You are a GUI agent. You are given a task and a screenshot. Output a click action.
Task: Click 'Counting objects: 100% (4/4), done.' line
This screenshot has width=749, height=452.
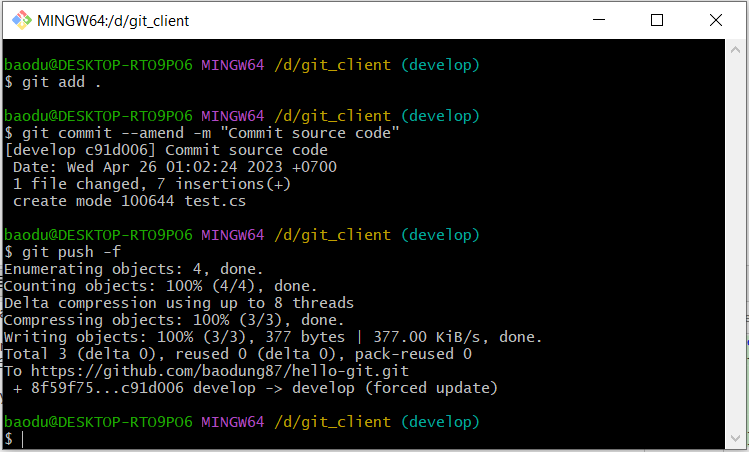click(160, 286)
